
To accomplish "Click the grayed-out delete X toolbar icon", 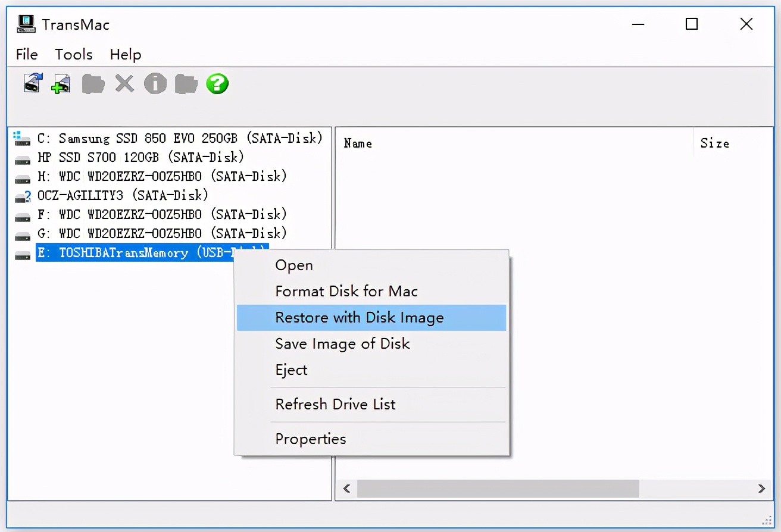I will tap(124, 83).
